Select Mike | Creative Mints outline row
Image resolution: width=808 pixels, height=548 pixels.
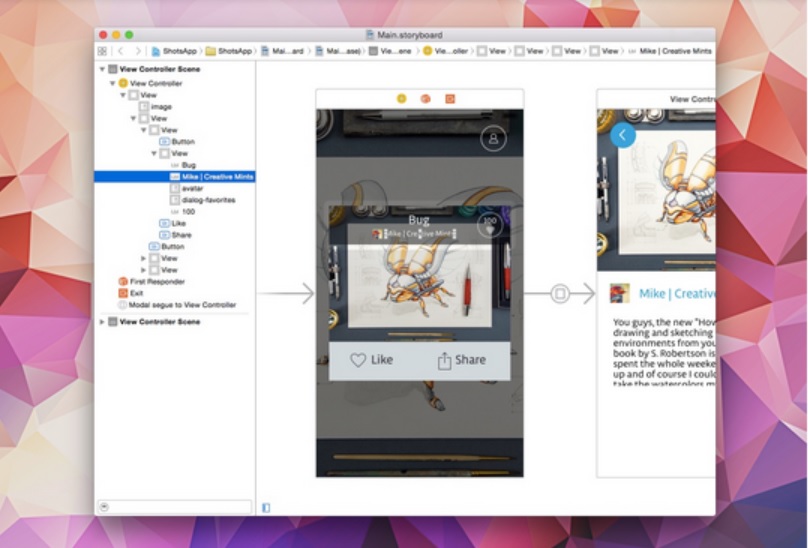pyautogui.click(x=175, y=177)
